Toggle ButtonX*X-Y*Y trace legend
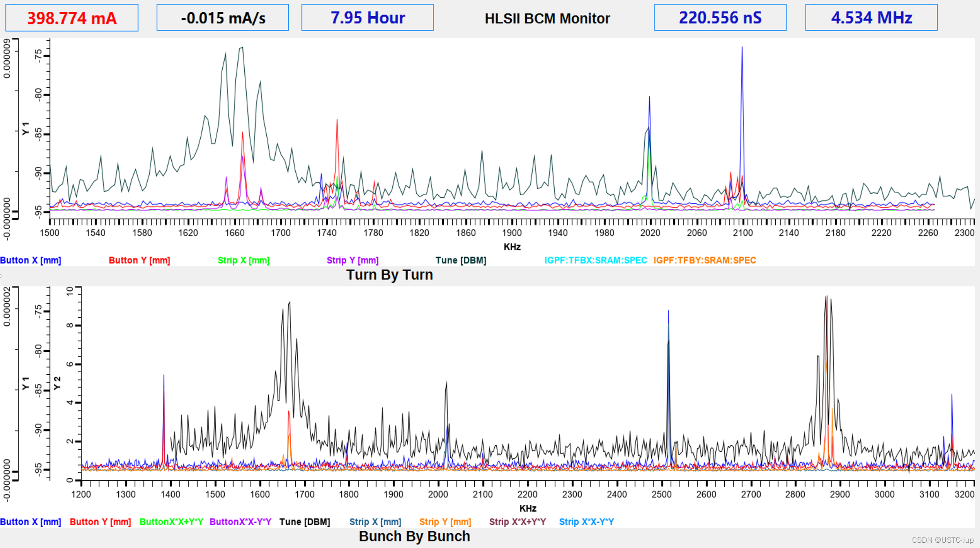The image size is (980, 548). tap(240, 522)
